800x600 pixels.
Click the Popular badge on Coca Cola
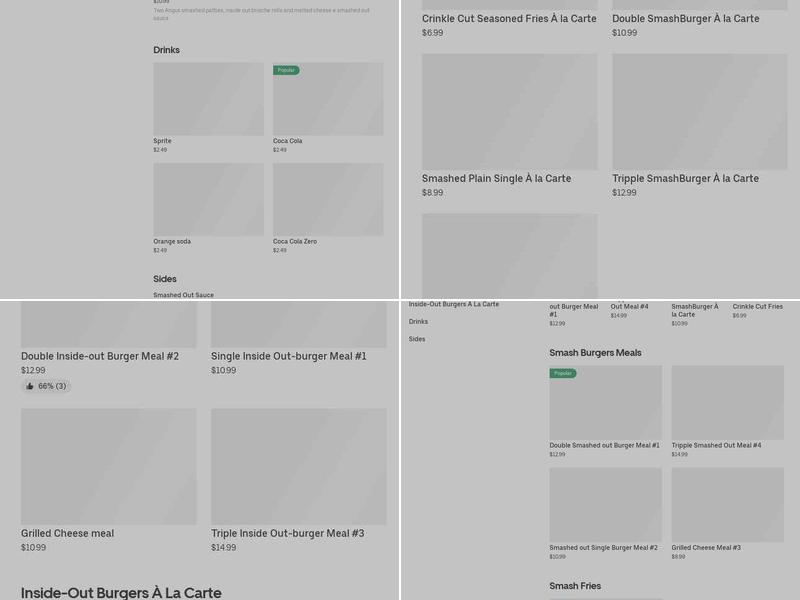(286, 70)
